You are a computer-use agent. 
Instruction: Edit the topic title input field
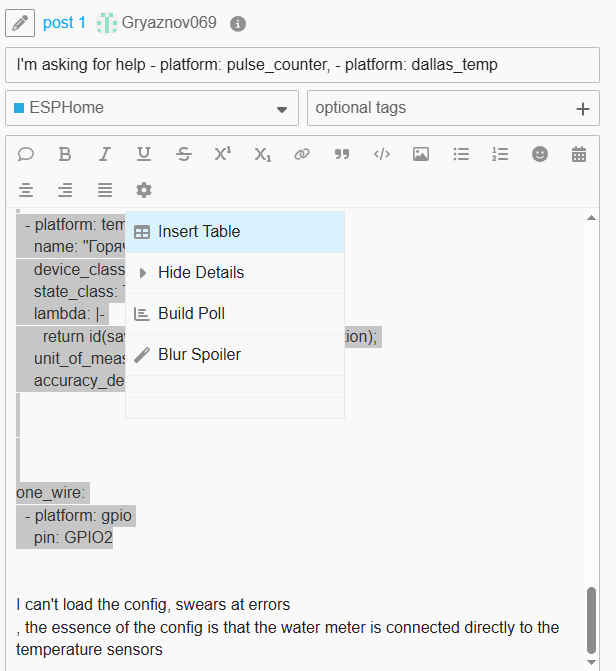(x=302, y=65)
